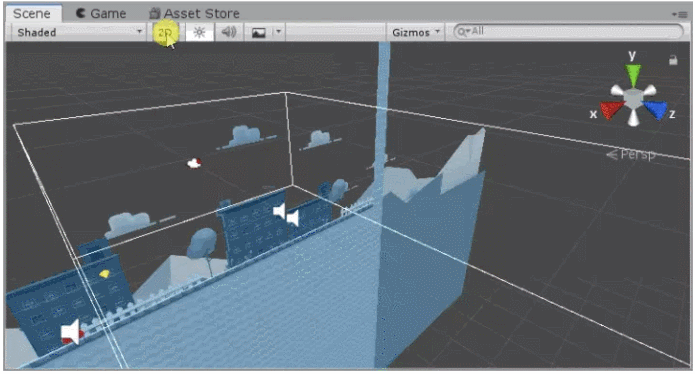Toggle scene lighting sun icon
The height and width of the screenshot is (374, 695).
199,32
